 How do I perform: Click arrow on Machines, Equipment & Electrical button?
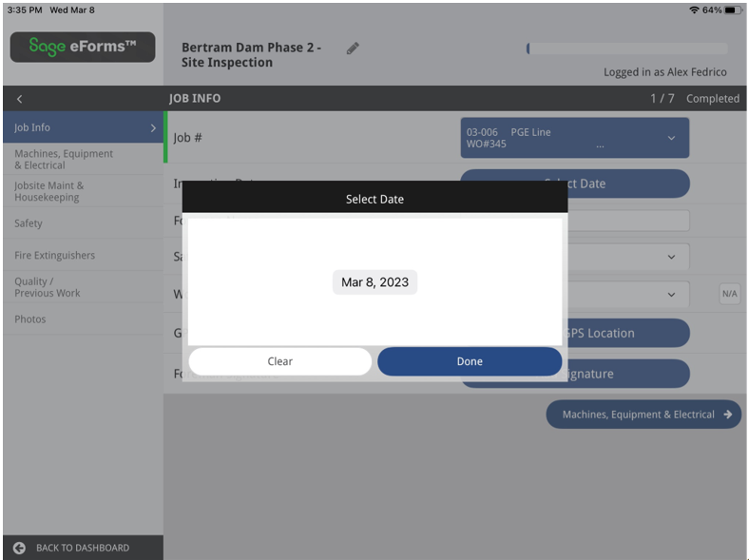pyautogui.click(x=727, y=415)
